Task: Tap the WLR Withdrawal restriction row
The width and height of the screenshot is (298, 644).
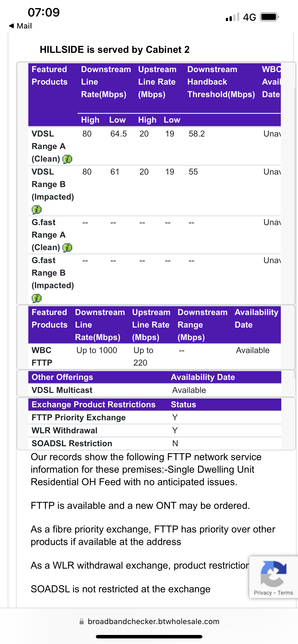Action: point(64,430)
